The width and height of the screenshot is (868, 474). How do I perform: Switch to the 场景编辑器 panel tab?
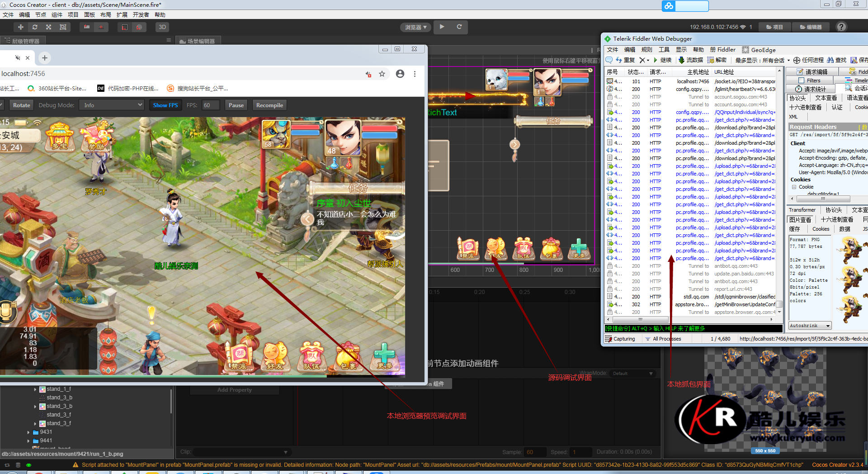click(198, 41)
